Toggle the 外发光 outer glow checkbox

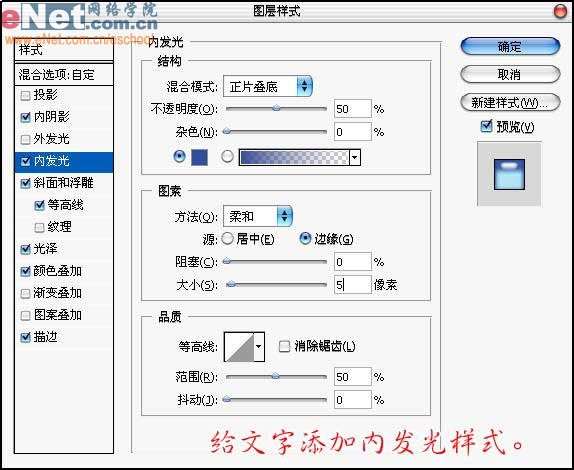coord(25,139)
